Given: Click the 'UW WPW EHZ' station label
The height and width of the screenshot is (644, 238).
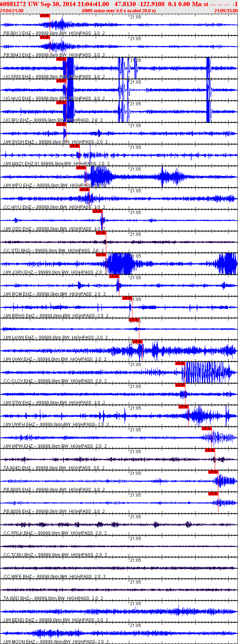Looking at the screenshot, I should pos(18,446).
